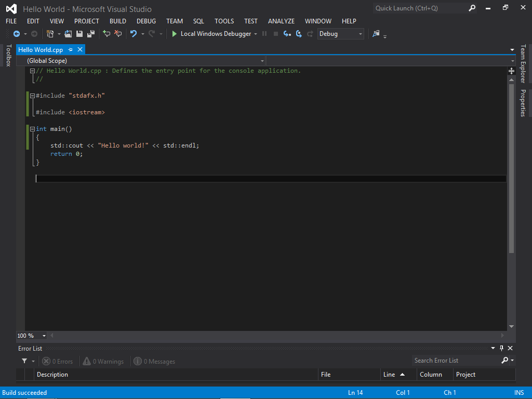Click the green Start Debugging play icon
Viewport: 532px width, 399px height.
pos(175,34)
